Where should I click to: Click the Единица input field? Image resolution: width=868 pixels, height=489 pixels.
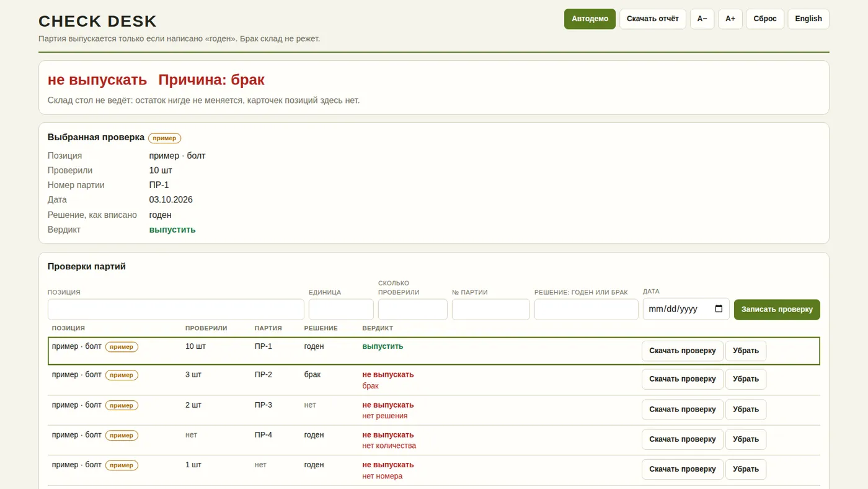coord(341,310)
